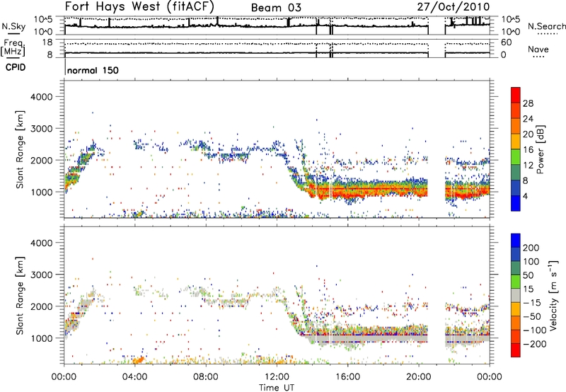The width and height of the screenshot is (566, 392).
Task: Click 'Slant Range [km]' label of velocity panel
Action: [20, 296]
